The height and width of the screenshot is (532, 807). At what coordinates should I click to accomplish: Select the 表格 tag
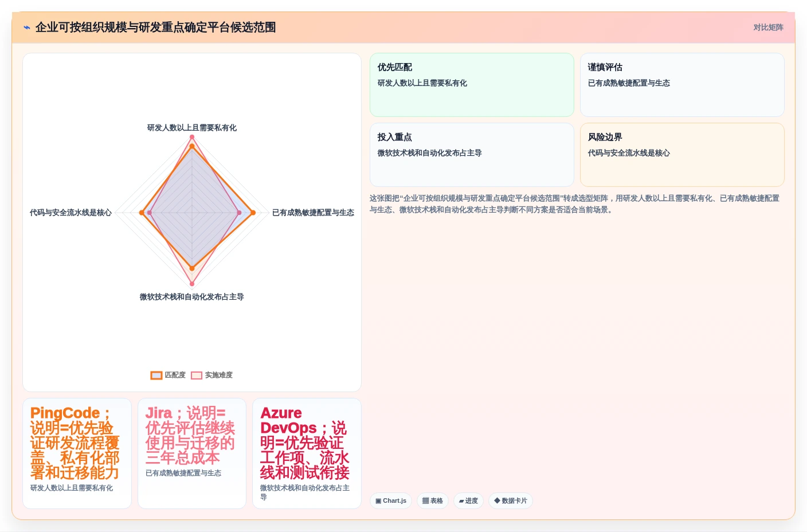point(433,500)
